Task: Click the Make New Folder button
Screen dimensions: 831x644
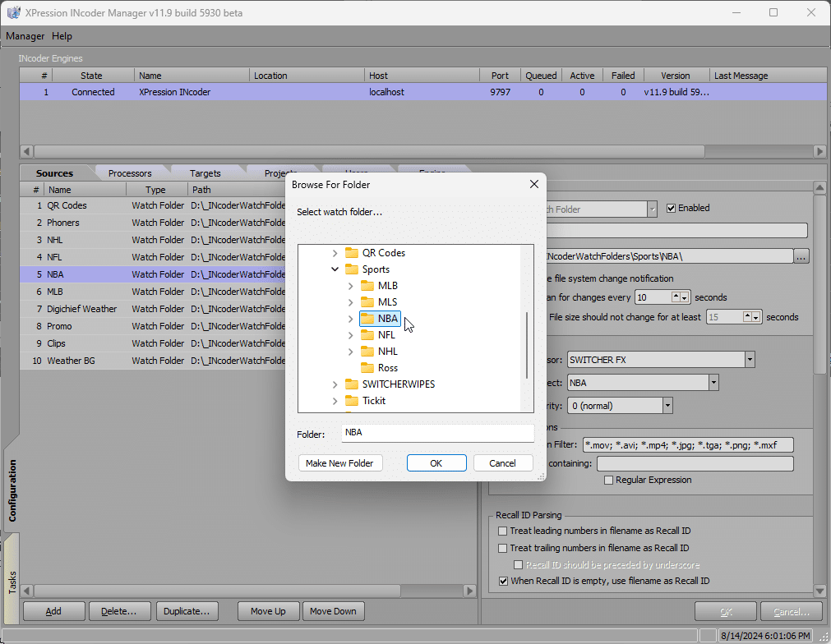Action: (339, 463)
